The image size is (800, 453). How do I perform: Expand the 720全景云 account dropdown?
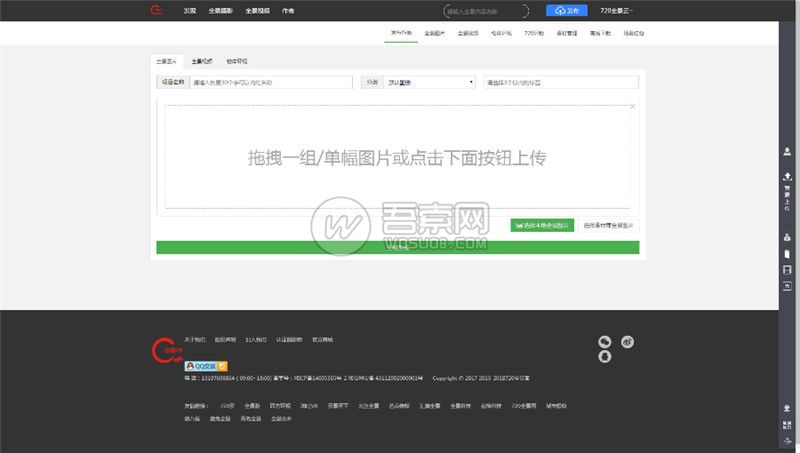click(616, 11)
